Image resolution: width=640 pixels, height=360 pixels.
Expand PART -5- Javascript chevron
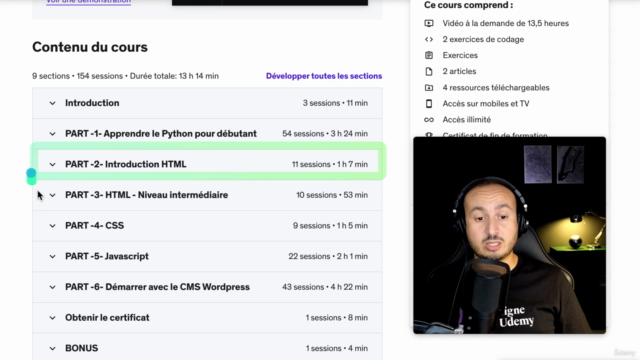point(52,256)
